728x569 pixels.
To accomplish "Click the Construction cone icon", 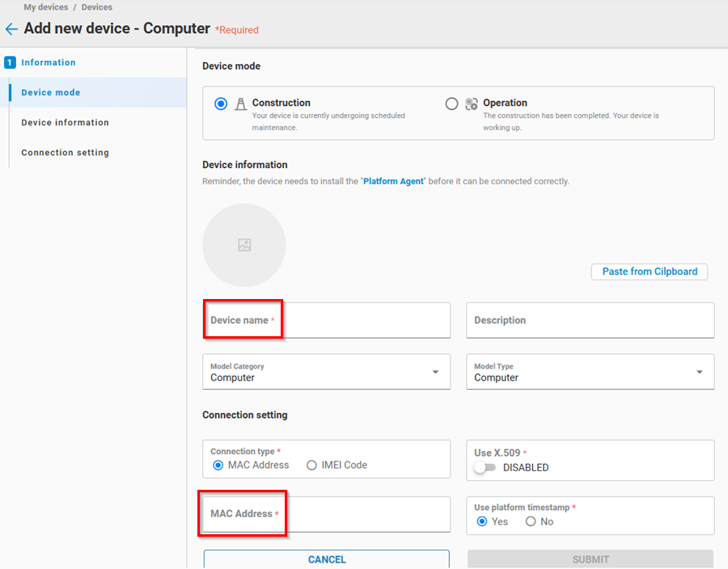I will [240, 104].
